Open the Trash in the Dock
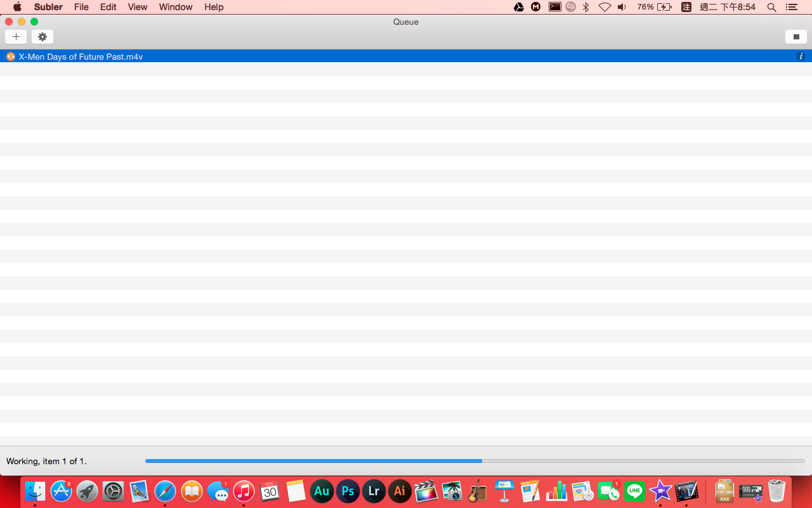The width and height of the screenshot is (812, 508). click(x=776, y=491)
